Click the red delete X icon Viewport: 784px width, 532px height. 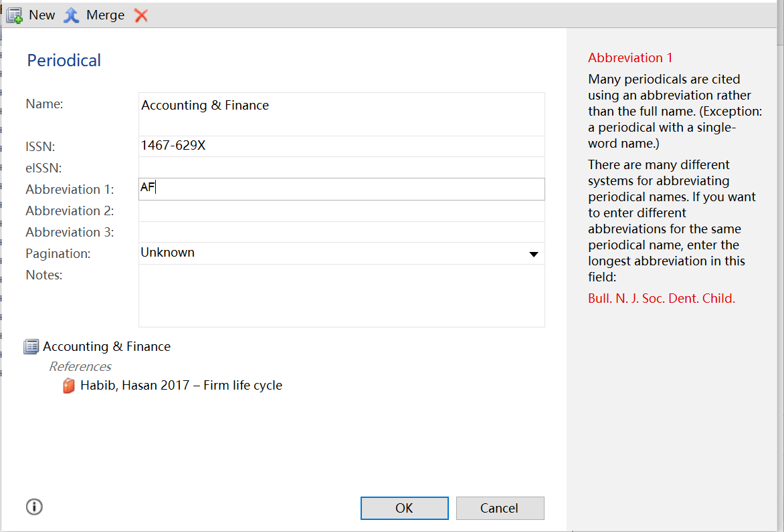[140, 15]
